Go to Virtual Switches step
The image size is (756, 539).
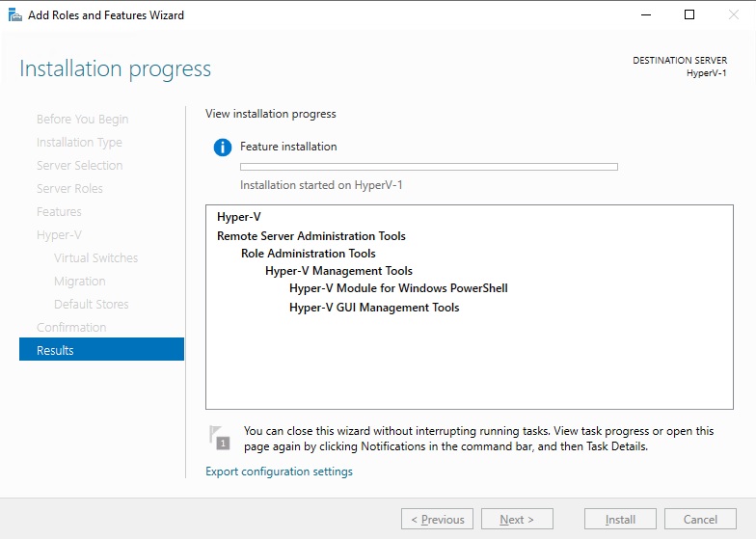(96, 258)
